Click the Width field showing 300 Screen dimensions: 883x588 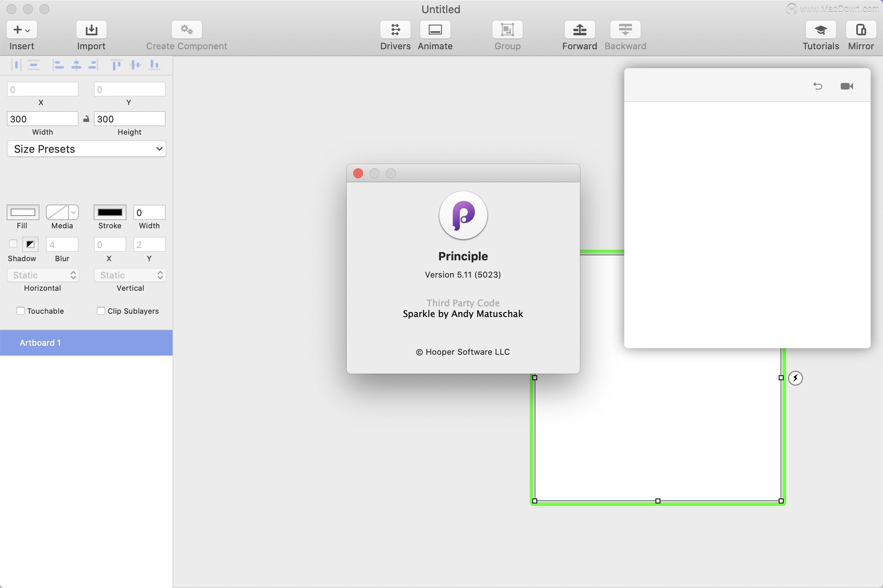pos(43,119)
